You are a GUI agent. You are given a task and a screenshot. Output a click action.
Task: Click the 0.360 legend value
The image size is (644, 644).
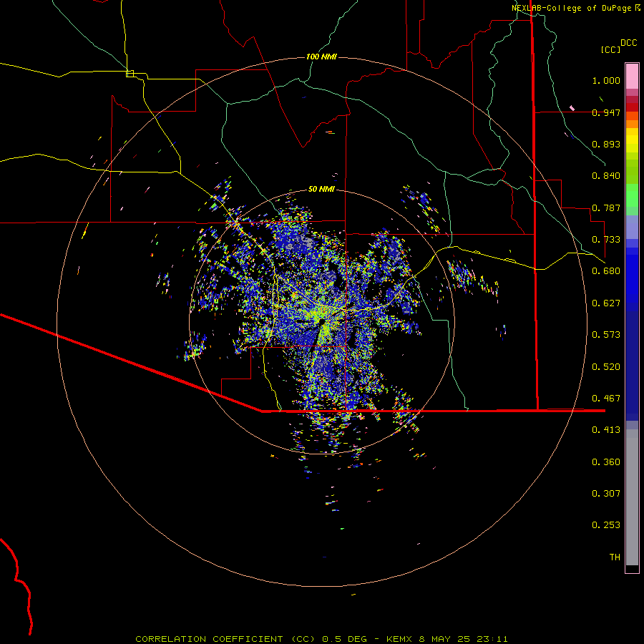[x=606, y=462]
